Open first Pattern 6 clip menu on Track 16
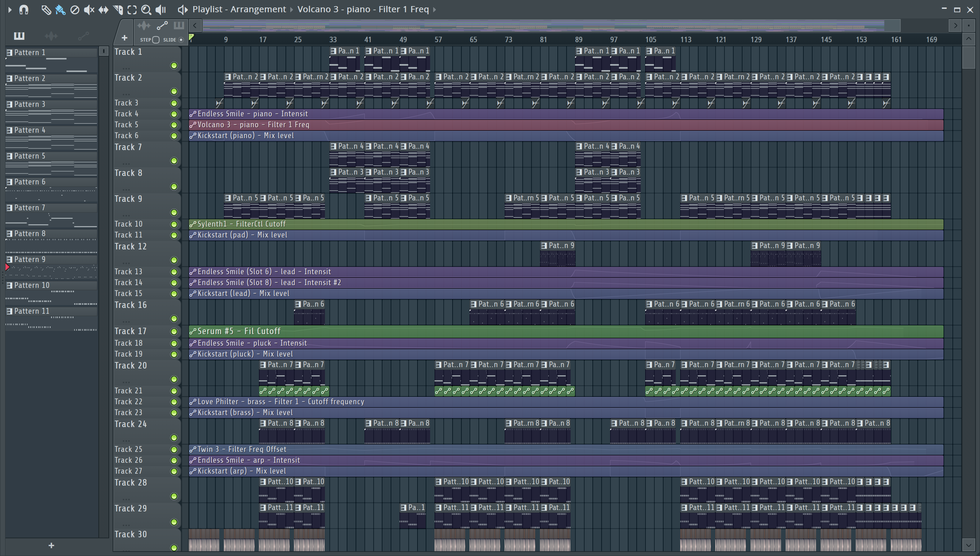This screenshot has height=556, width=980. (x=298, y=304)
